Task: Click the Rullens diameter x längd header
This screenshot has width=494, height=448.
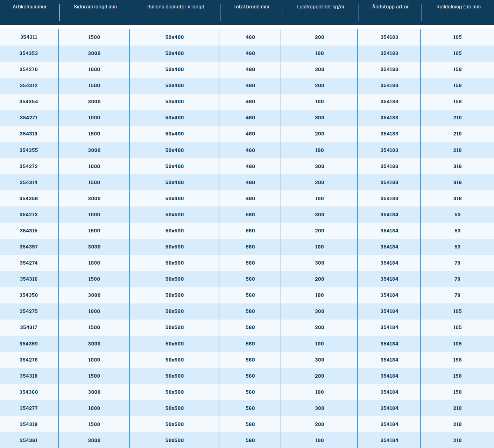Action: pyautogui.click(x=176, y=7)
